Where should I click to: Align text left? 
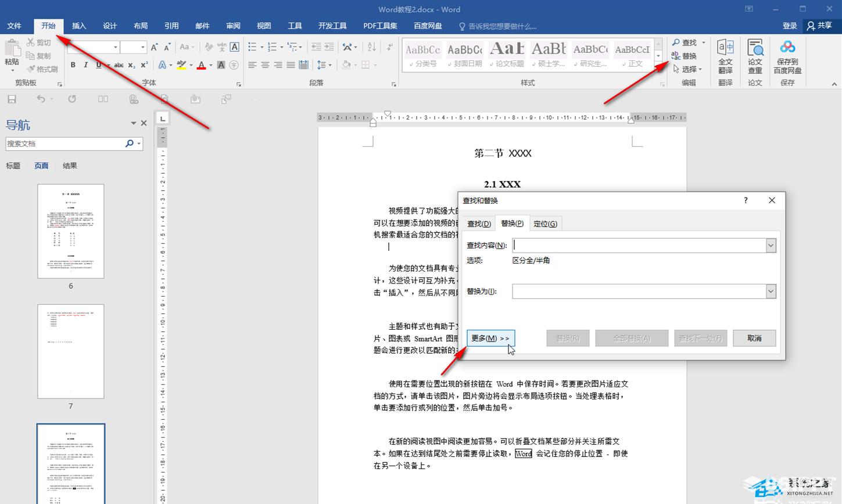coord(252,65)
